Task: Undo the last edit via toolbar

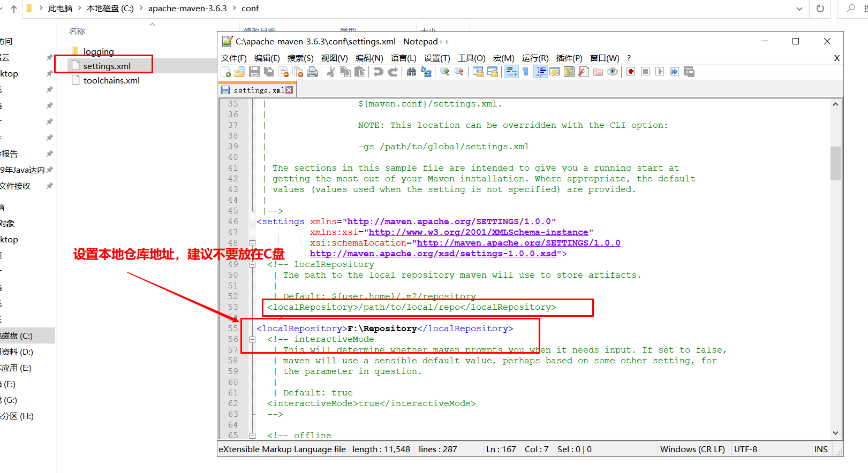Action: [x=379, y=72]
